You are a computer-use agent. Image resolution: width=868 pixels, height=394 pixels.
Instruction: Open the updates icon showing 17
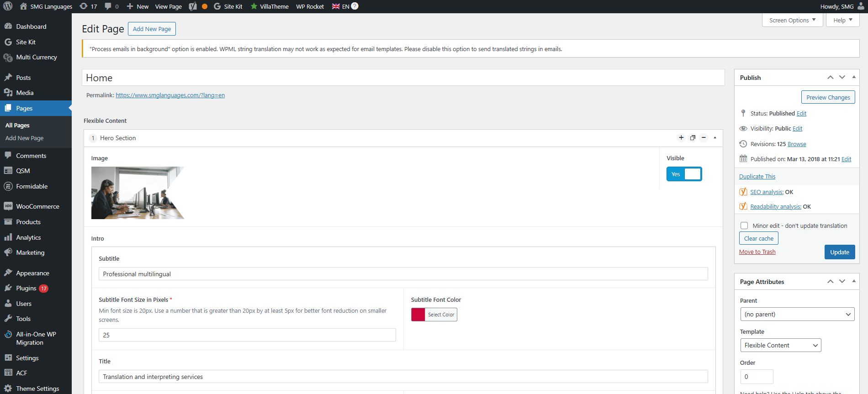(88, 6)
